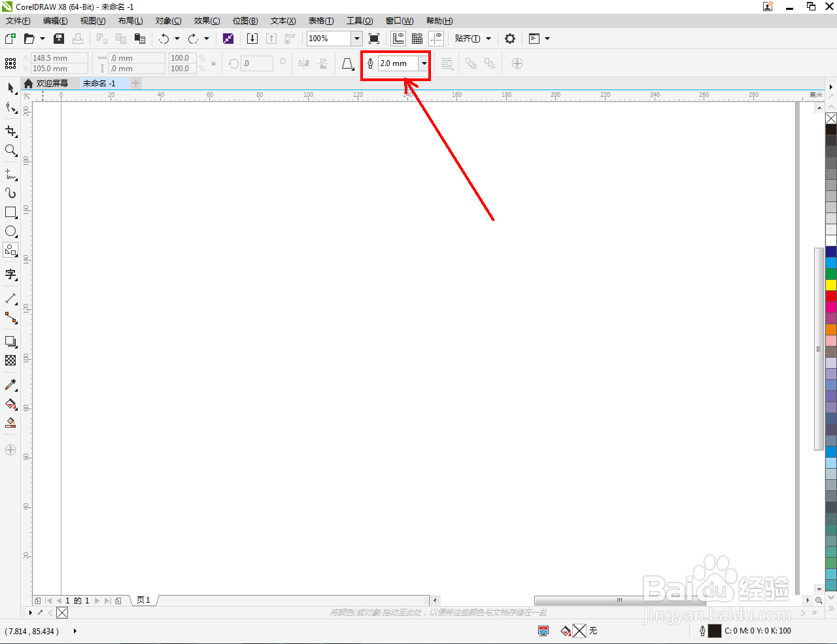Expand the Redo history dropdown arrow
This screenshot has height=644, width=837.
[x=207, y=39]
